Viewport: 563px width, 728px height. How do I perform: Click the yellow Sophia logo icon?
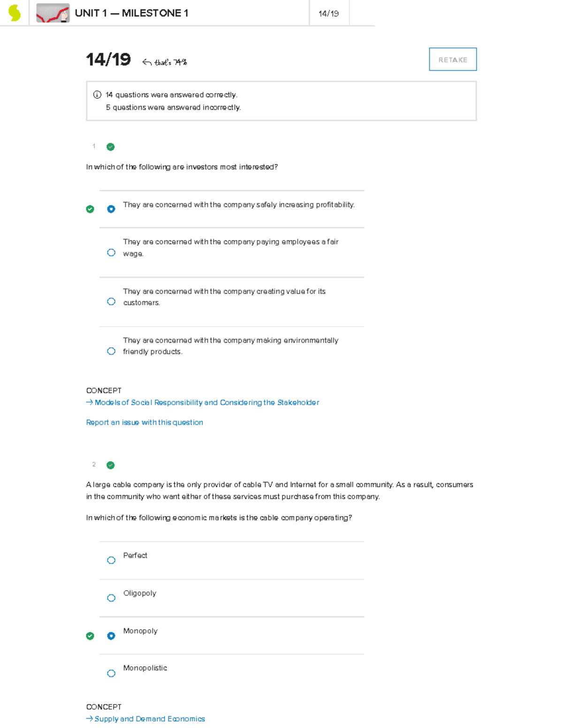[14, 13]
